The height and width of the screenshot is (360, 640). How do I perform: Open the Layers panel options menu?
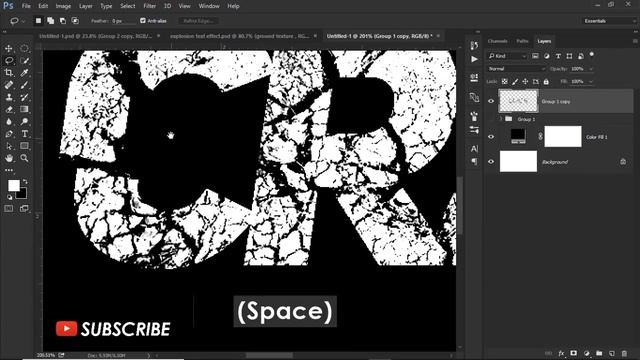click(x=635, y=41)
